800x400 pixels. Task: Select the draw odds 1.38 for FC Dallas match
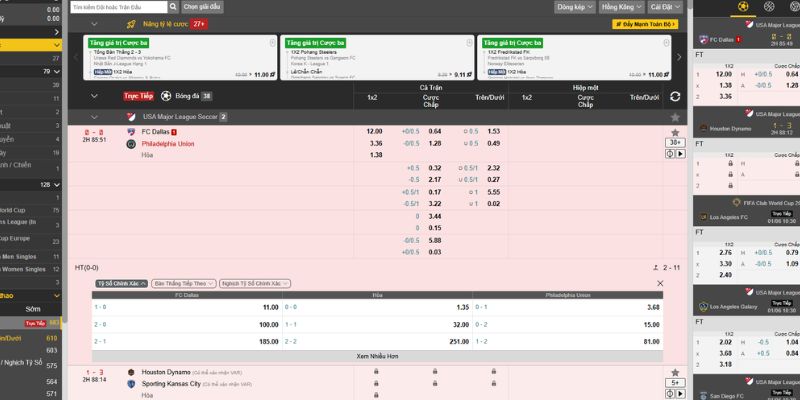(376, 155)
